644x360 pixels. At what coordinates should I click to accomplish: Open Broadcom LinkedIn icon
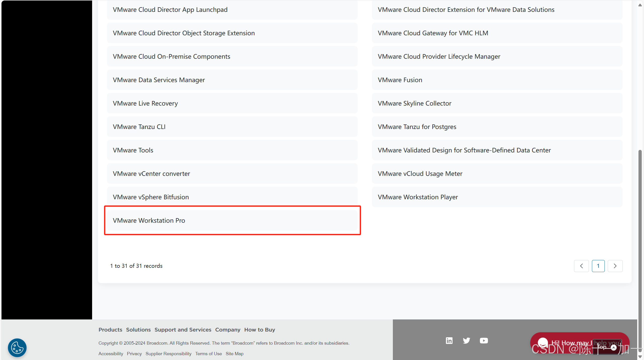[449, 341]
